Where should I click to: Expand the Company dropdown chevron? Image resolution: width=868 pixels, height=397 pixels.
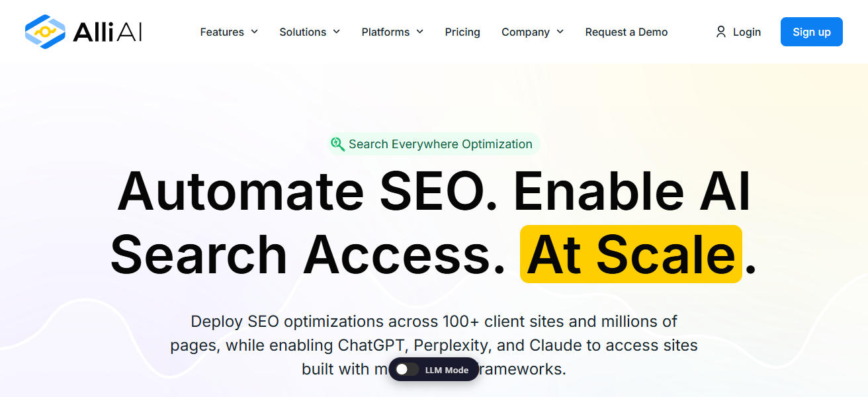[x=560, y=32]
